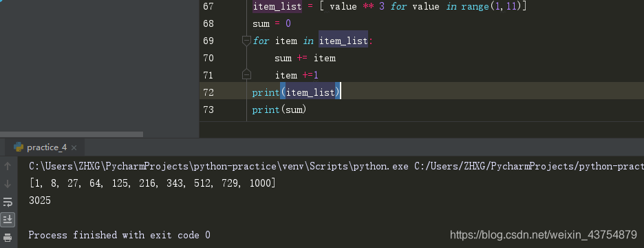This screenshot has width=644, height=248.
Task: Click print(sum) on line 73
Action: (279, 110)
